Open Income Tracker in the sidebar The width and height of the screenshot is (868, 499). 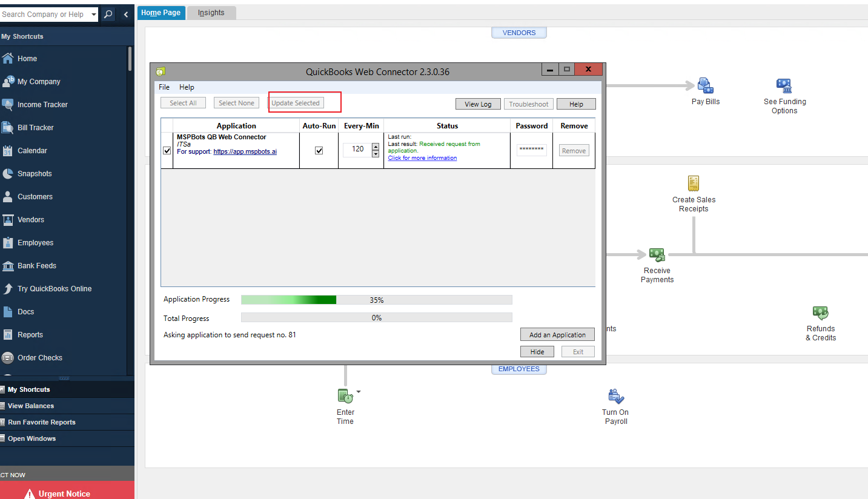click(42, 105)
